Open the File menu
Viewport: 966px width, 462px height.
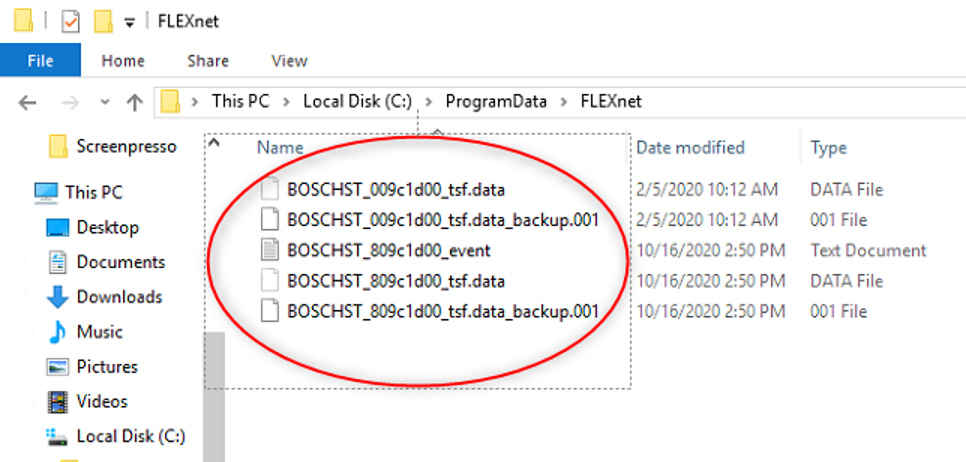click(40, 61)
